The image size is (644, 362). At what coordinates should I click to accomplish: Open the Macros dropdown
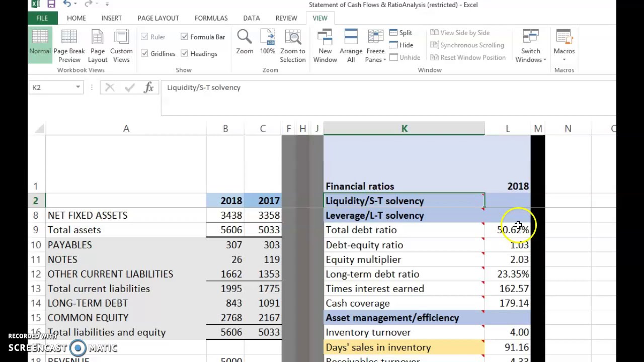click(564, 45)
